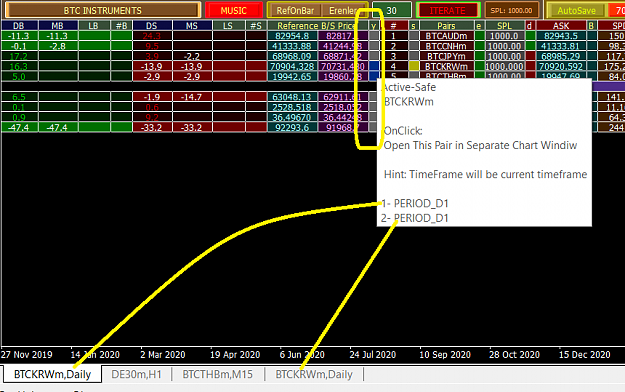
Task: Toggle the green d-column square for BTCCNHm
Action: coord(530,46)
